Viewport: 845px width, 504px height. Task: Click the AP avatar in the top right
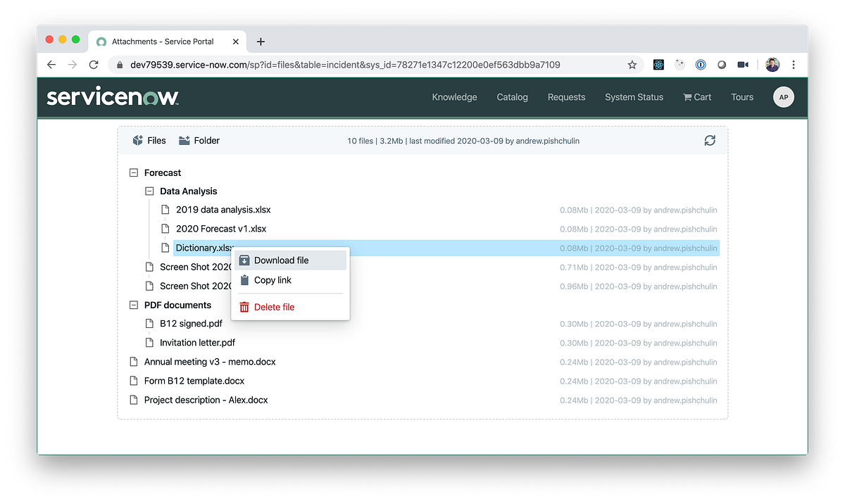783,97
